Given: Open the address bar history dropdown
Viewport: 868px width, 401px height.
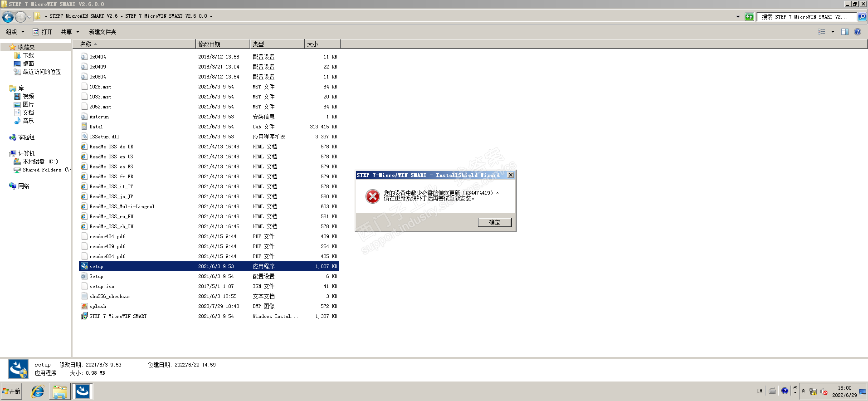Looking at the screenshot, I should pyautogui.click(x=738, y=17).
